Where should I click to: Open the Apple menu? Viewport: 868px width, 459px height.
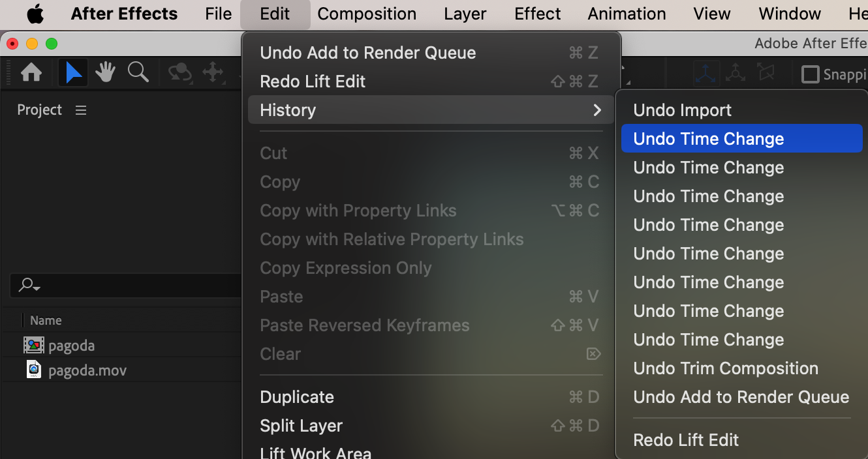[x=35, y=14]
